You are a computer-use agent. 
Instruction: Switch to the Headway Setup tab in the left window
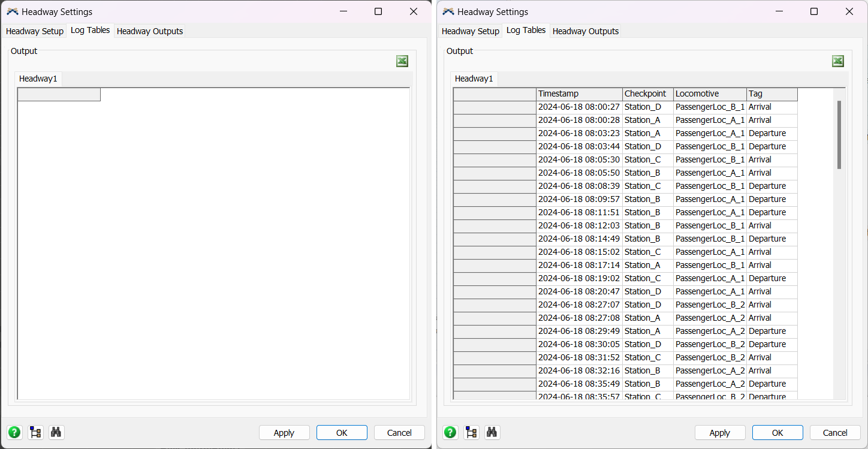click(x=35, y=31)
